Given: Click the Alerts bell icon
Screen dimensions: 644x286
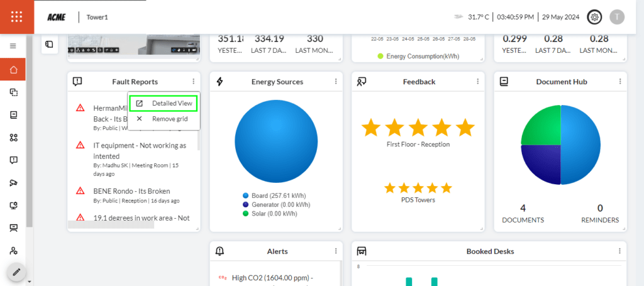Looking at the screenshot, I should tap(219, 251).
